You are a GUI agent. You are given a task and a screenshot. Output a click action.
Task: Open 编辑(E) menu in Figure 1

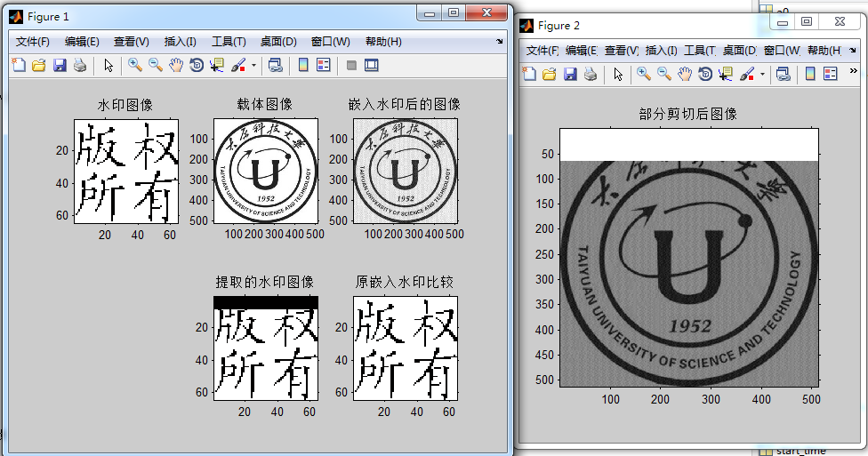click(82, 42)
